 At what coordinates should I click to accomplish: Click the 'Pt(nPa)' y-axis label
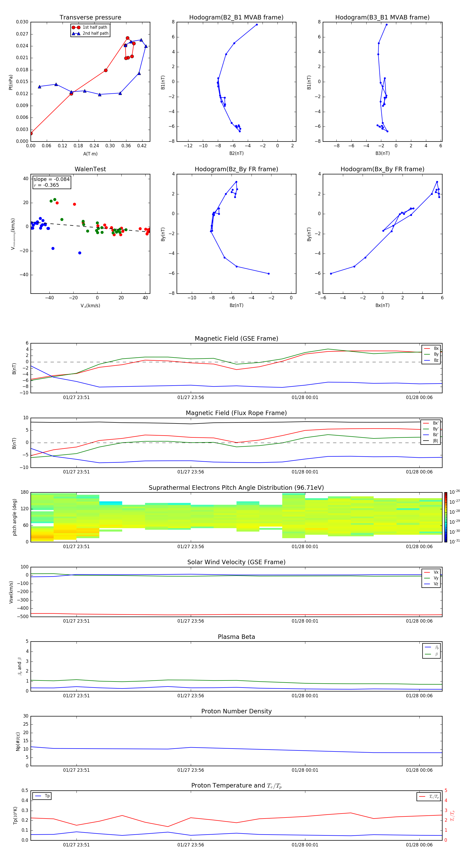click(x=11, y=82)
